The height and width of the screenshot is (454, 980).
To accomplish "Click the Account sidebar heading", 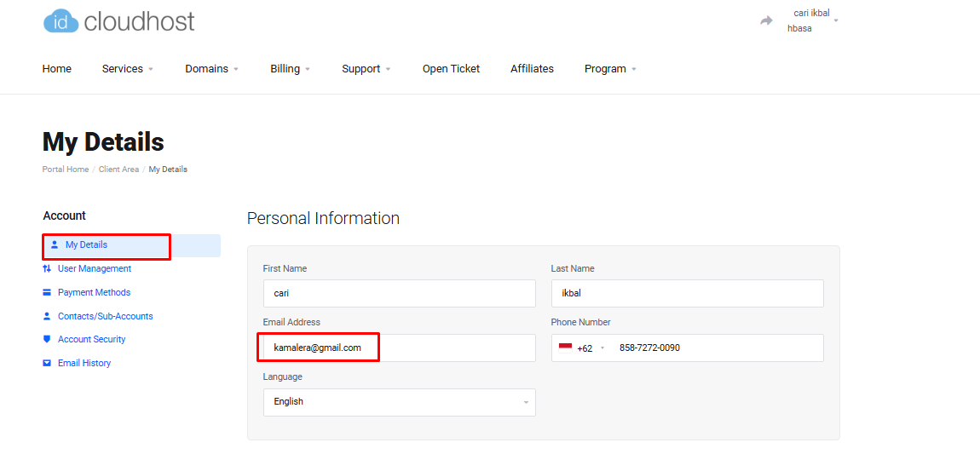I will click(x=65, y=216).
